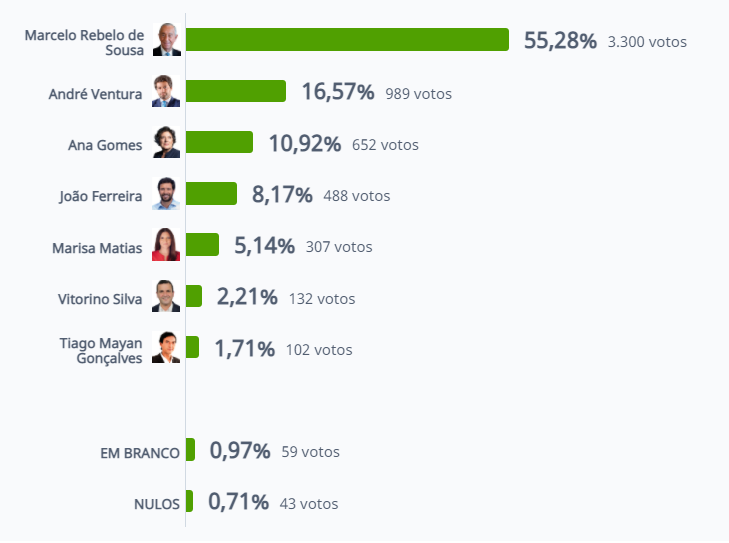Click the 0,97% blank votes percentage

240,450
